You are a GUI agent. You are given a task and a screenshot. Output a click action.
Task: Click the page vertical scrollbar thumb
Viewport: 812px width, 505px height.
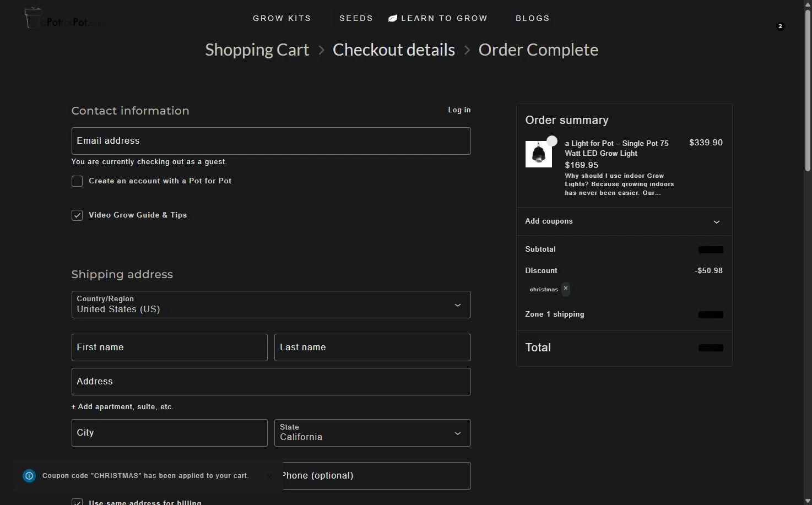pos(808,91)
